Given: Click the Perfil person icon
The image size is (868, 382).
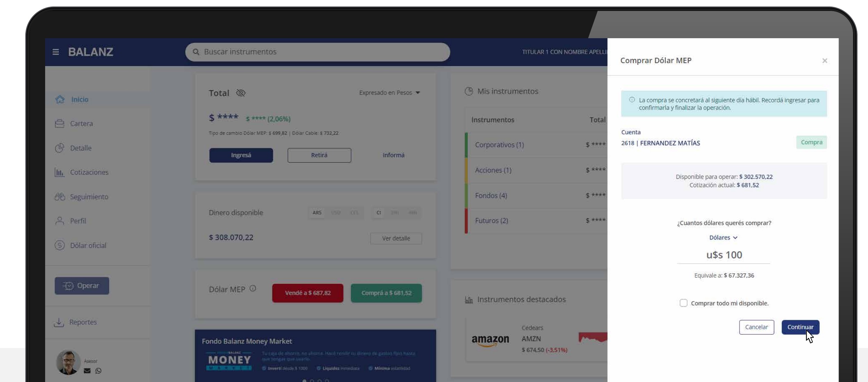Looking at the screenshot, I should (60, 221).
